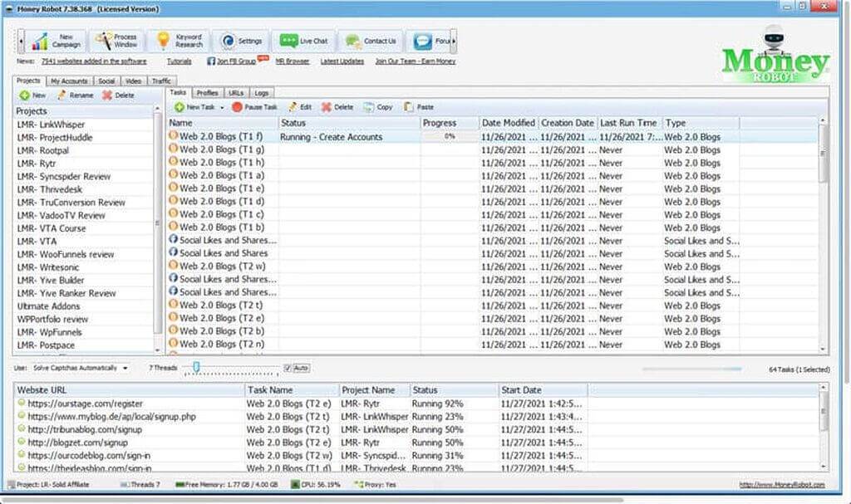Launch Keyword Research
Screen dimensions: 851x504
coord(180,42)
